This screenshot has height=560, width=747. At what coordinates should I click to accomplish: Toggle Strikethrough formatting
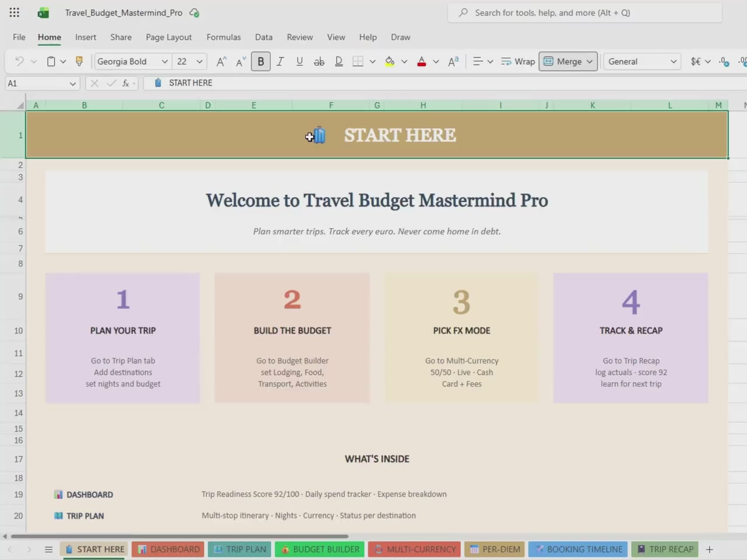pyautogui.click(x=319, y=61)
